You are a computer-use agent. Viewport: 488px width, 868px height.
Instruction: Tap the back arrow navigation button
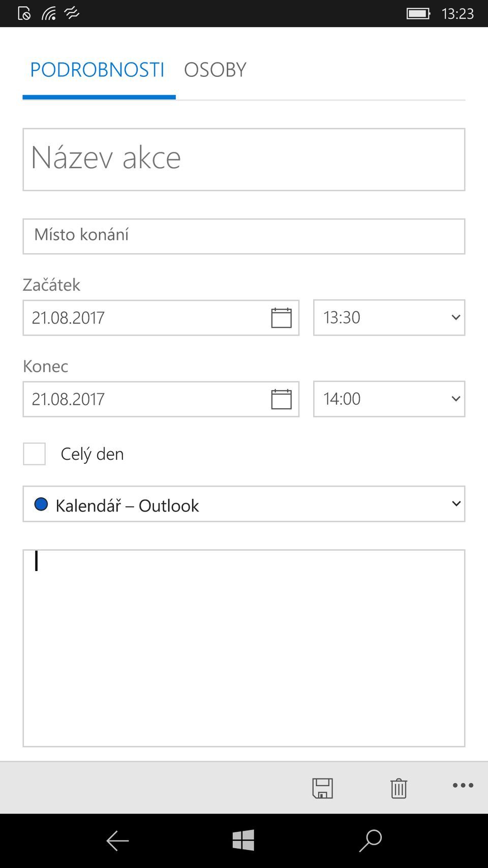coord(117,841)
